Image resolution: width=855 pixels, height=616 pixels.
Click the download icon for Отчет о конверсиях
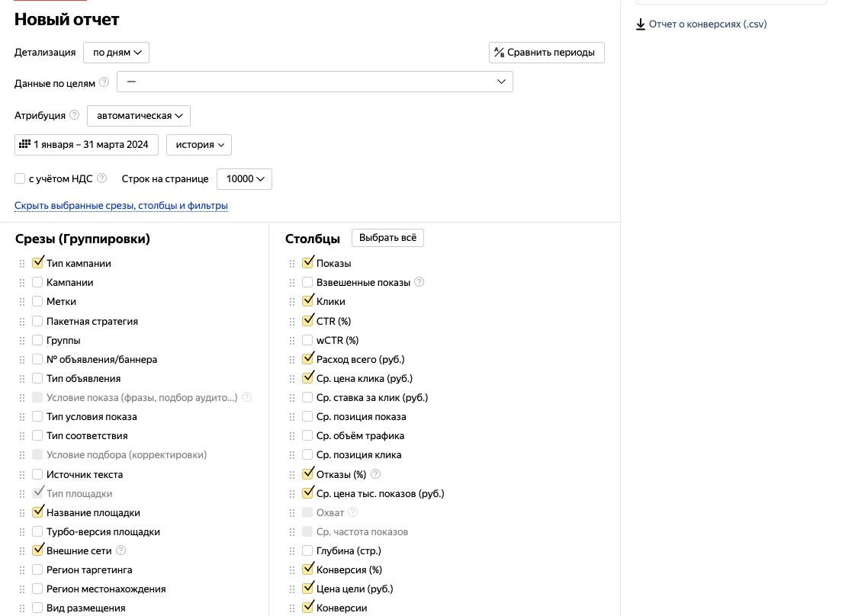click(x=641, y=24)
